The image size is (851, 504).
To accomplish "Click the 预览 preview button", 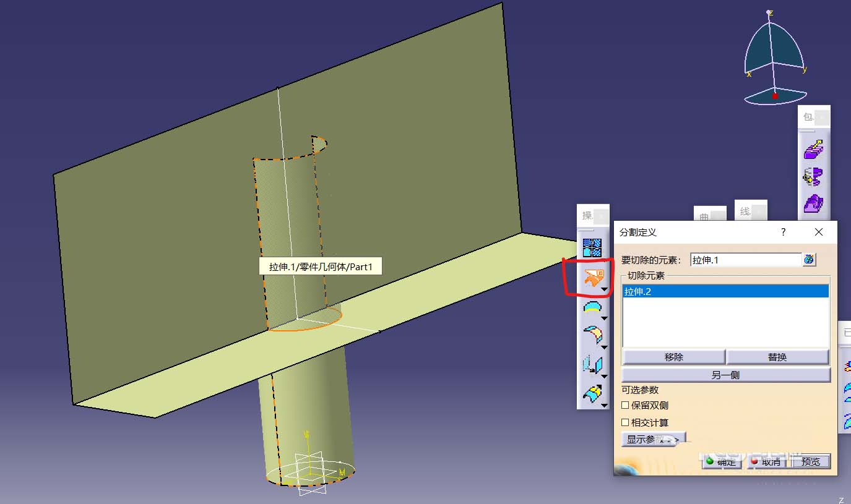I will click(811, 461).
